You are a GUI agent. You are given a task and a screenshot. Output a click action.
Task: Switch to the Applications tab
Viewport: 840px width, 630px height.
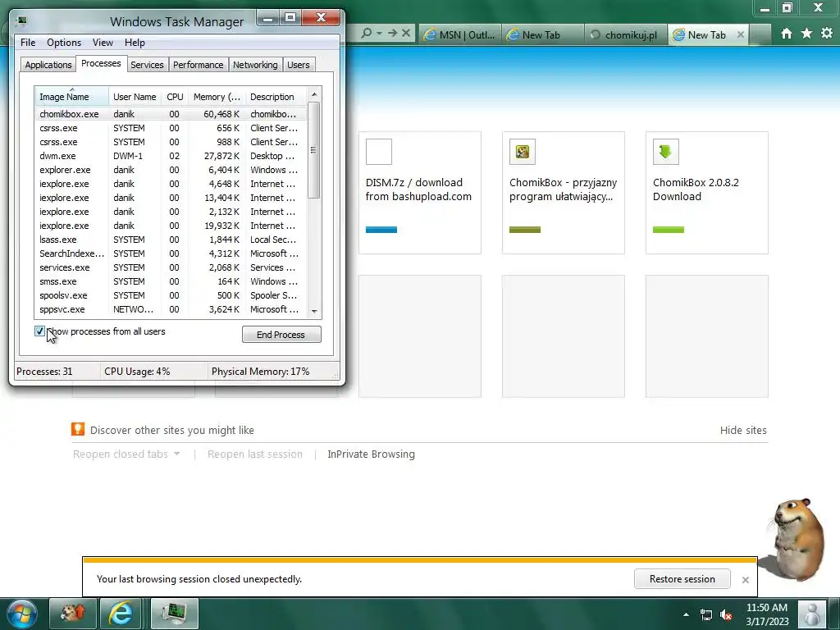coord(48,65)
